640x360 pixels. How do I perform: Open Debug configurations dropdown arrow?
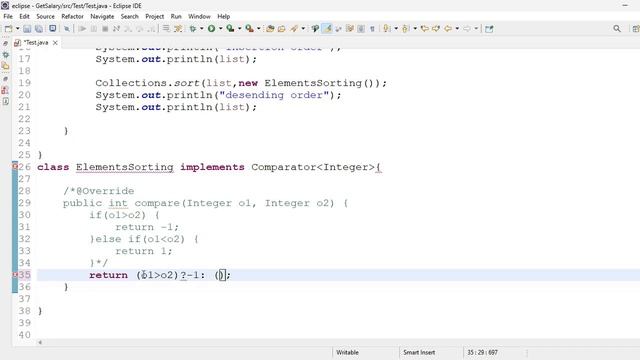(202, 29)
